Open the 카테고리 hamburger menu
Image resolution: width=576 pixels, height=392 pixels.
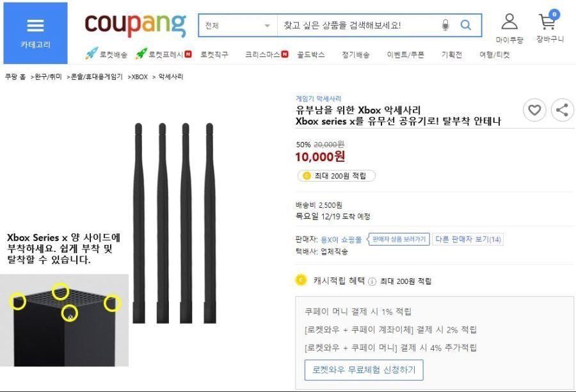(x=35, y=33)
